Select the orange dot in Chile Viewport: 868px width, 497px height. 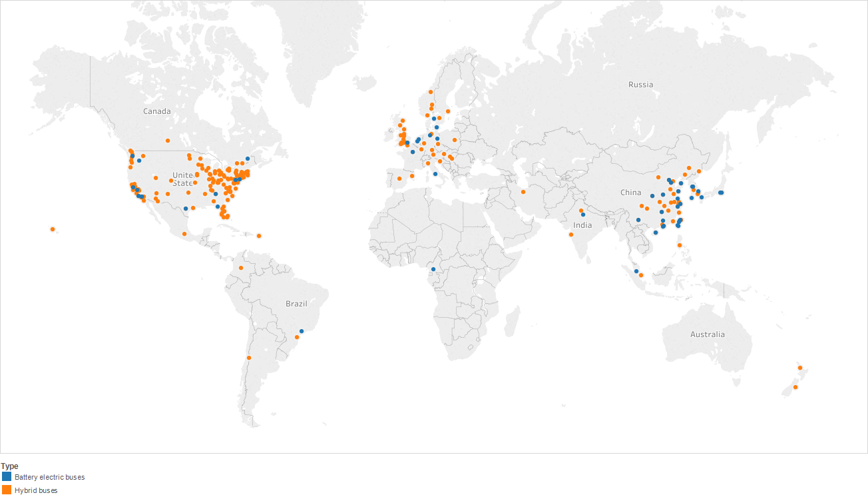249,358
